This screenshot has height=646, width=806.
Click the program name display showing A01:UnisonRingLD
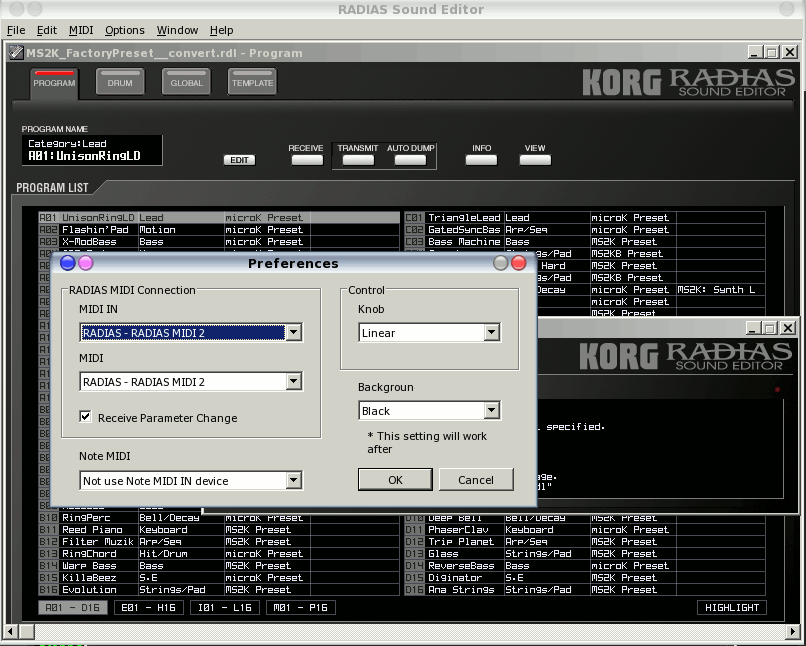(92, 150)
